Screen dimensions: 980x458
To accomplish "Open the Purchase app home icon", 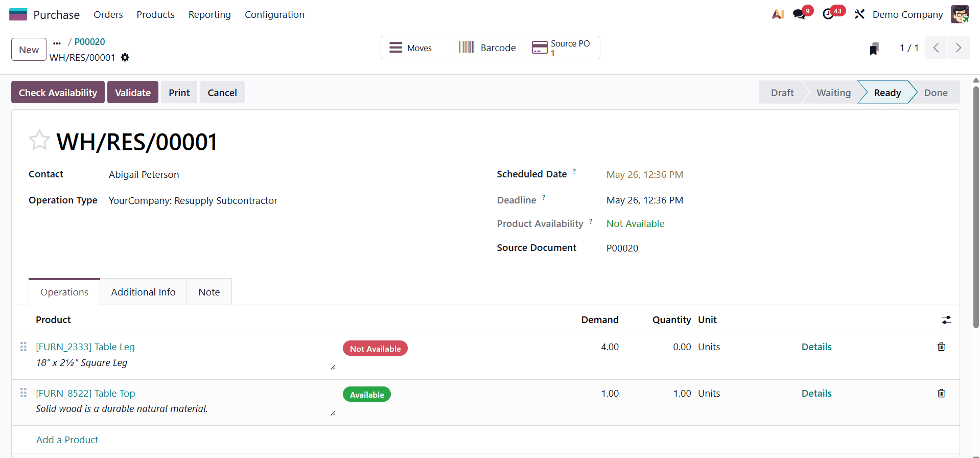I will point(18,14).
